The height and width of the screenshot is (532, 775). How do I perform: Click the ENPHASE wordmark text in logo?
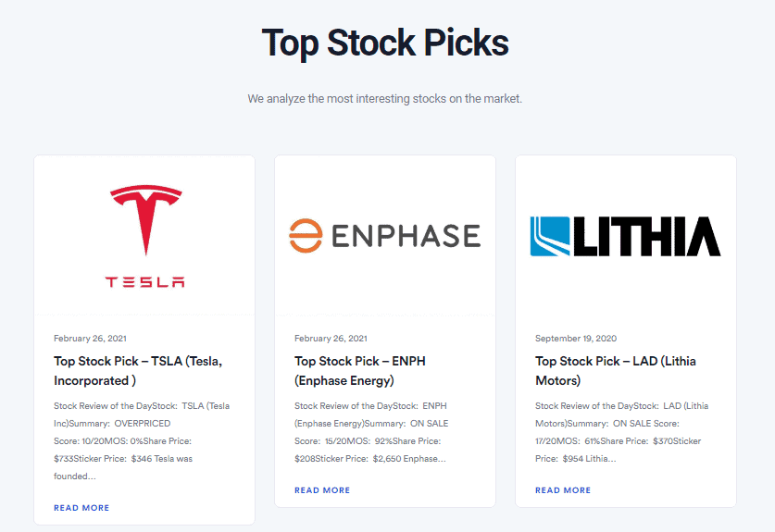(405, 236)
